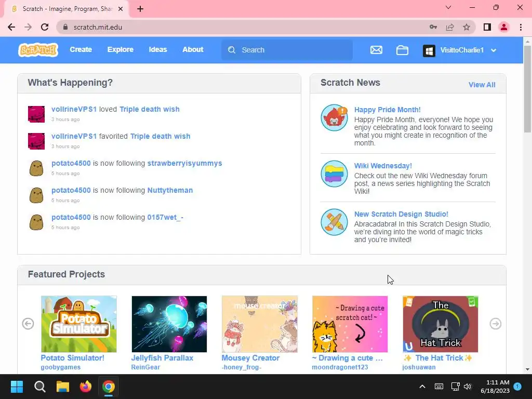
Task: Open the My Stuff folder icon
Action: click(402, 50)
